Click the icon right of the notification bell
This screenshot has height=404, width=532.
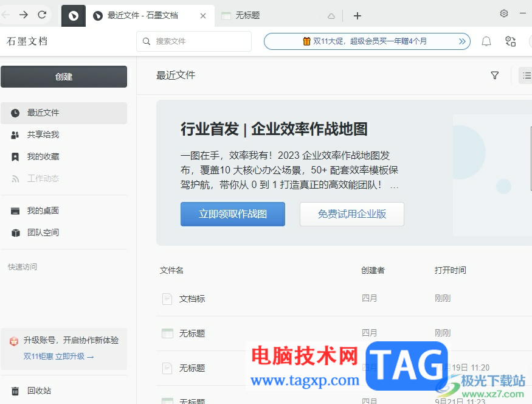coord(510,41)
